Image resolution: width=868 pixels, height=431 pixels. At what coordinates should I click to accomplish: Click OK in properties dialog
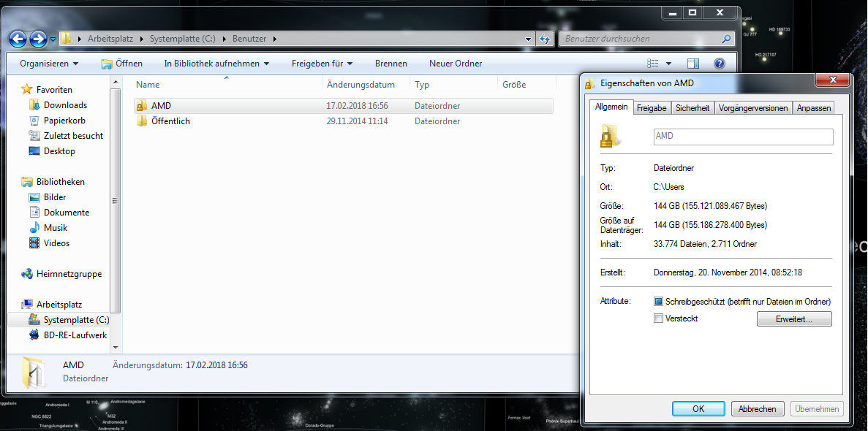tap(698, 409)
